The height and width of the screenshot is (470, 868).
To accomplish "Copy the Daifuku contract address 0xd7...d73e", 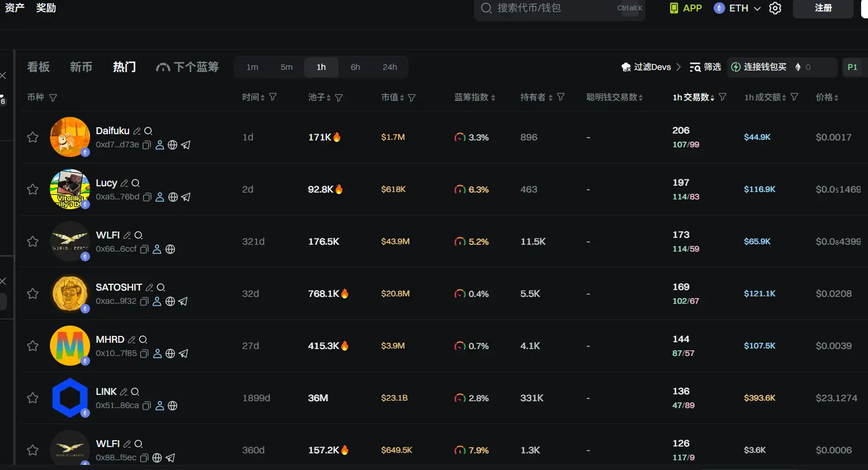I will pyautogui.click(x=146, y=145).
